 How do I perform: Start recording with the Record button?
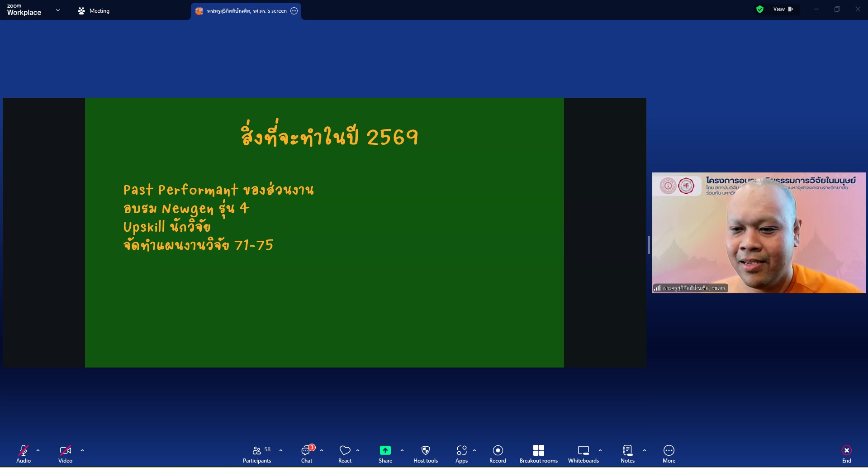tap(498, 454)
